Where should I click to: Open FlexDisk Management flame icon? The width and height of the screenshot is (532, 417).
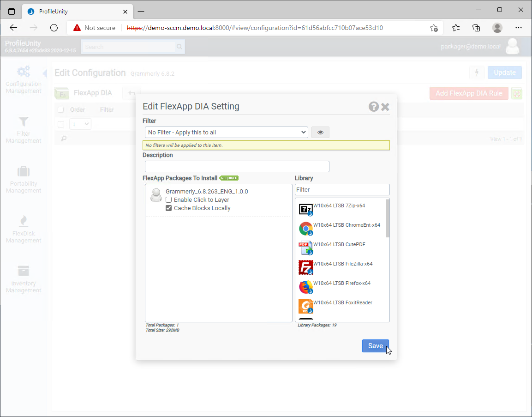click(24, 221)
